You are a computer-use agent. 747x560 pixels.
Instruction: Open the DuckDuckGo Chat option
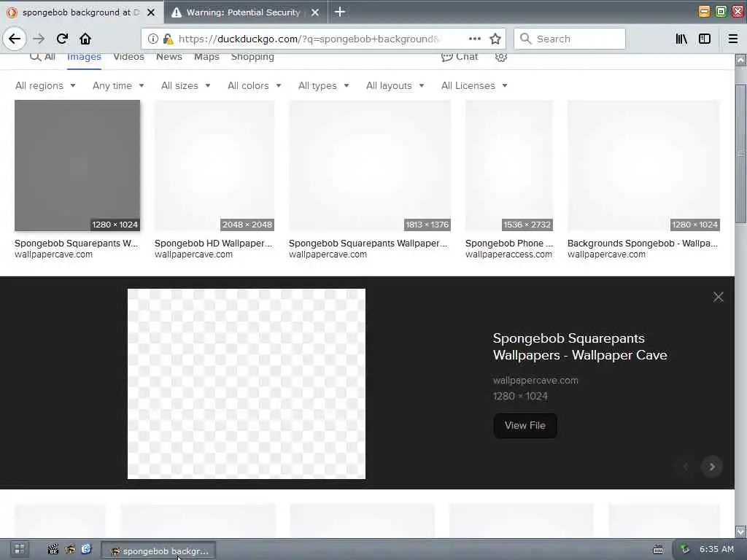[x=460, y=57]
